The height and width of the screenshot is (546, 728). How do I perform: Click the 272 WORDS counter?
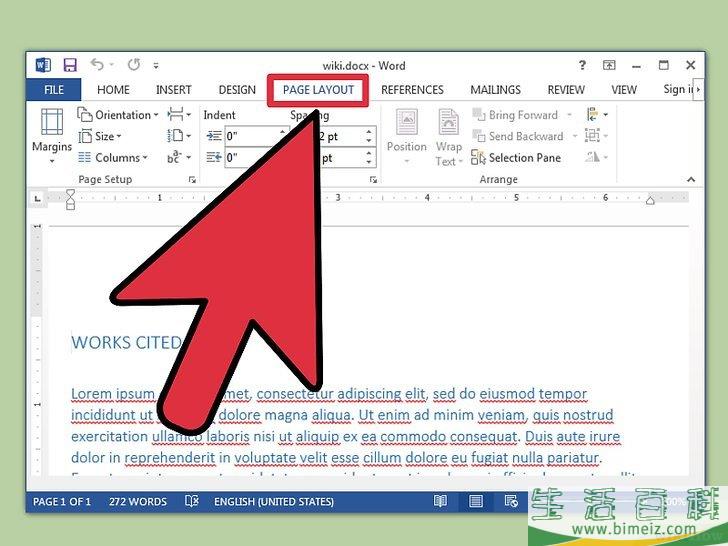click(138, 502)
